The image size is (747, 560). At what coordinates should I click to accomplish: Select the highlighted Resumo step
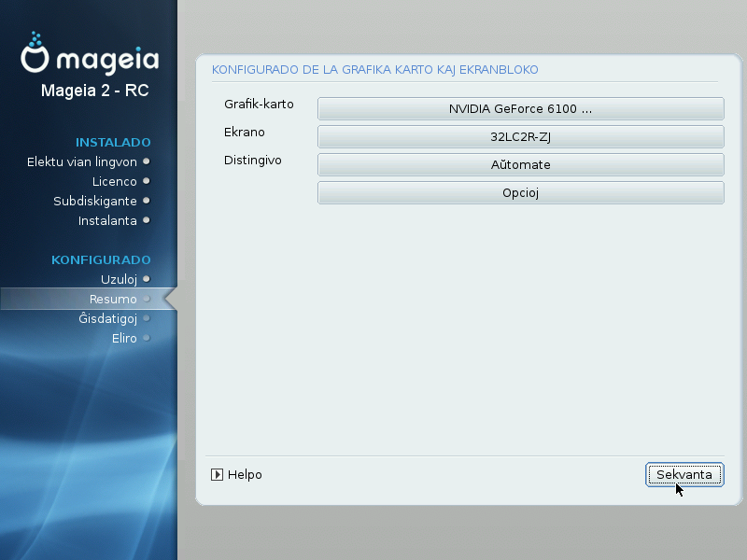coord(89,299)
